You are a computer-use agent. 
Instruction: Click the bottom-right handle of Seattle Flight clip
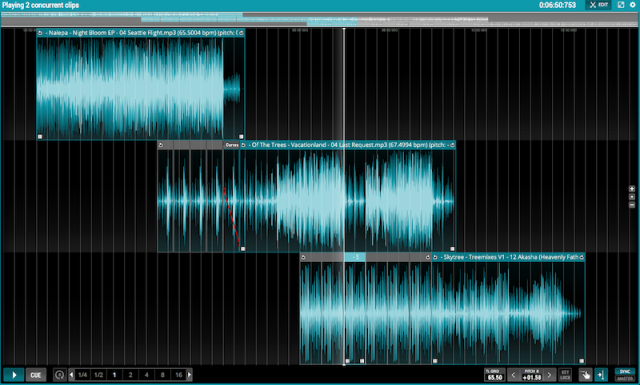click(241, 137)
